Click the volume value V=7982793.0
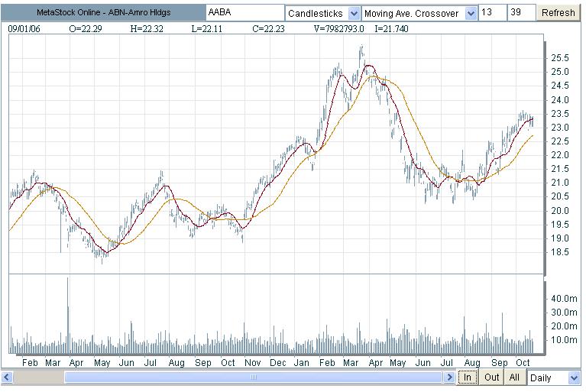Viewport: 586px width, 392px height. coord(339,29)
